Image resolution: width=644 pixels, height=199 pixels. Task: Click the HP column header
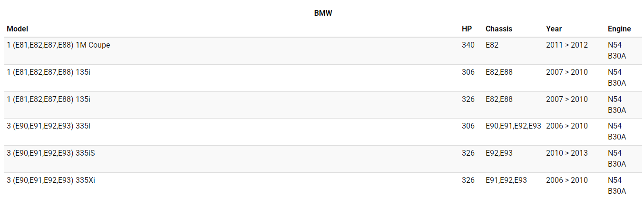coord(467,29)
